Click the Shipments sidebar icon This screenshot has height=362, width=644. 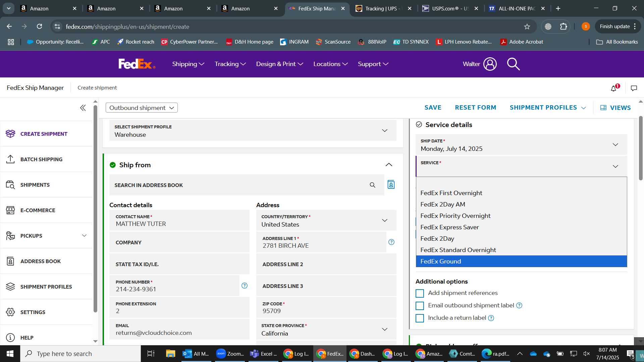[10, 185]
